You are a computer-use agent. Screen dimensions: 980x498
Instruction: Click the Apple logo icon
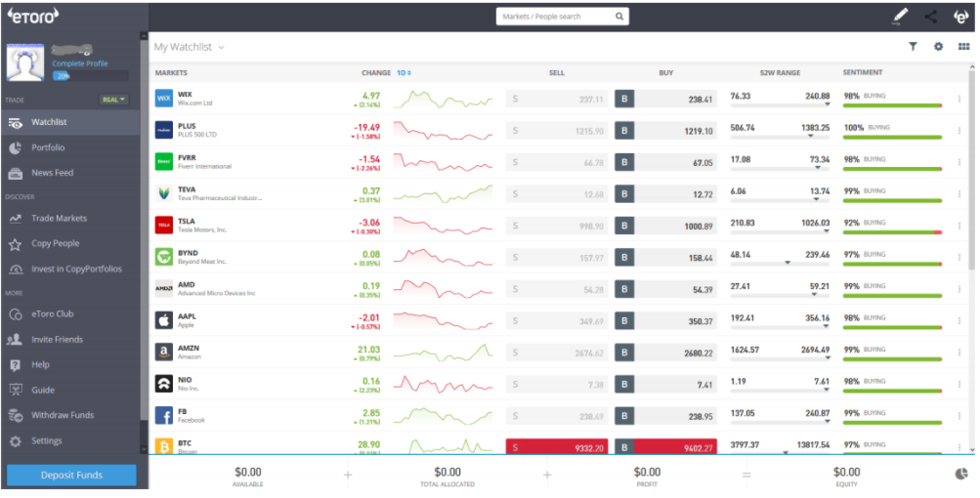point(164,320)
